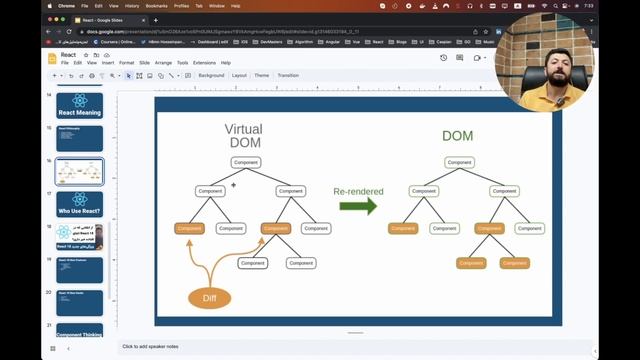Image resolution: width=640 pixels, height=360 pixels.
Task: Pick the text box tool
Action: pos(139,76)
